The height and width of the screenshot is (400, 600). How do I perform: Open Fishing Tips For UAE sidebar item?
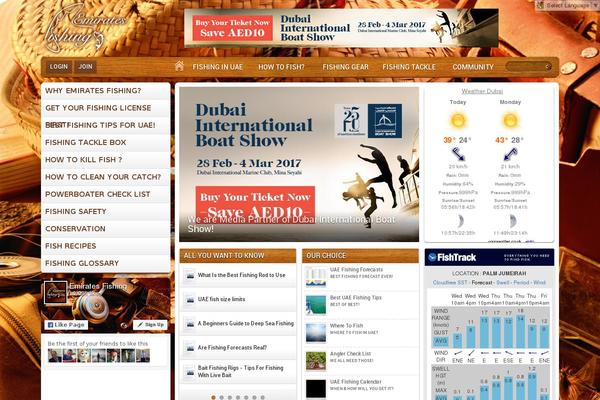[x=106, y=126]
